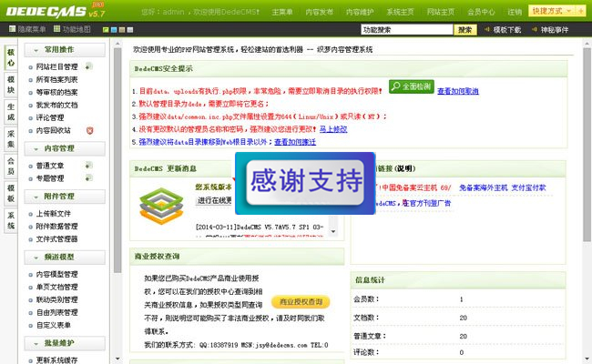Image resolution: width=592 pixels, height=364 pixels.
Task: Focus the 功能搜索 input field
Action: 406,29
